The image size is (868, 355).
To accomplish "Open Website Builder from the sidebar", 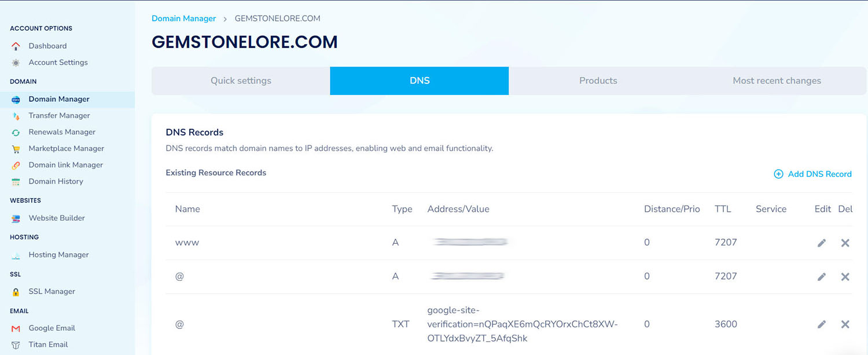I will point(57,218).
